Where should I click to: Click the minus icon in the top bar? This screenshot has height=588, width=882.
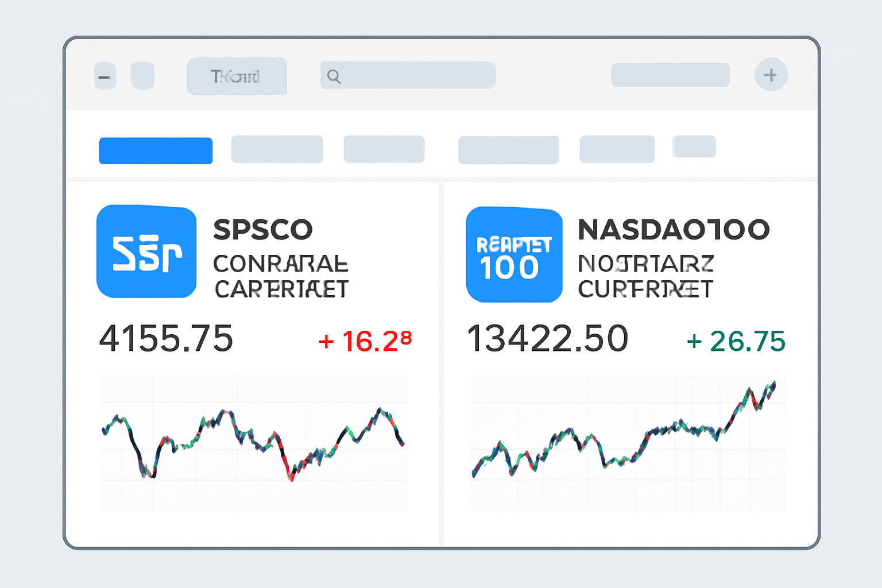point(105,76)
